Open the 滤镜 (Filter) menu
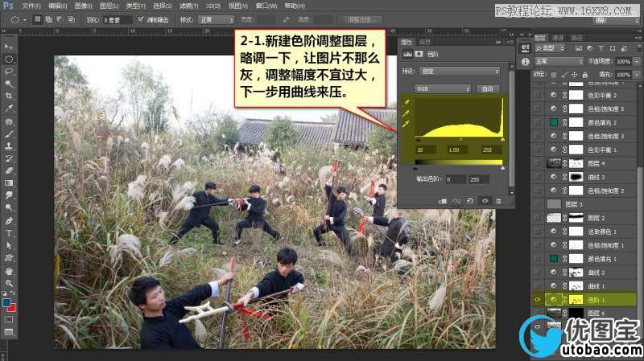 tap(188, 6)
